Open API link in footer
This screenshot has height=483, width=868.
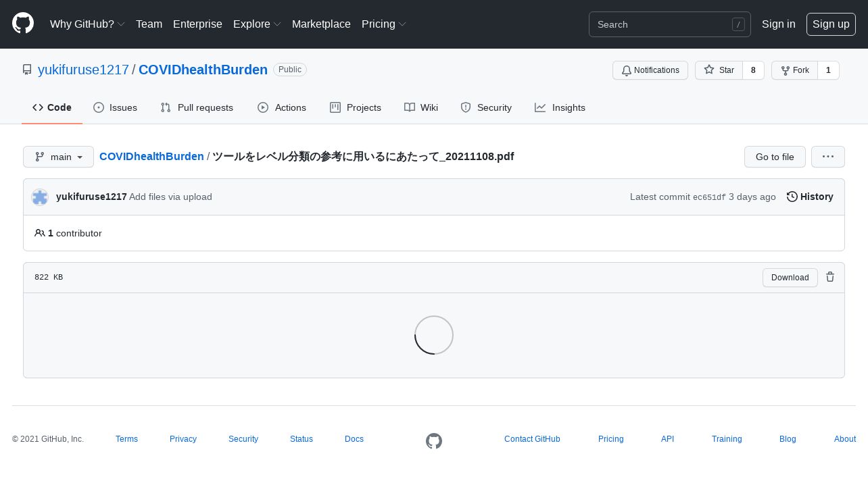pyautogui.click(x=667, y=439)
